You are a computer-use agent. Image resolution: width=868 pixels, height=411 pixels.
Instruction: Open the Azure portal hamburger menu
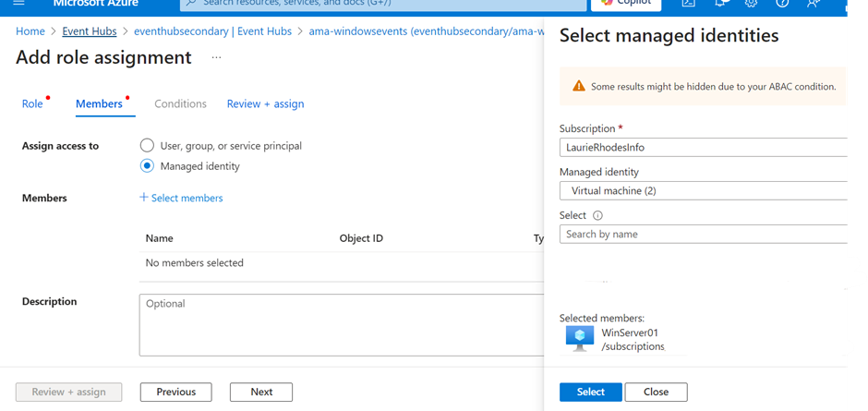click(x=18, y=3)
